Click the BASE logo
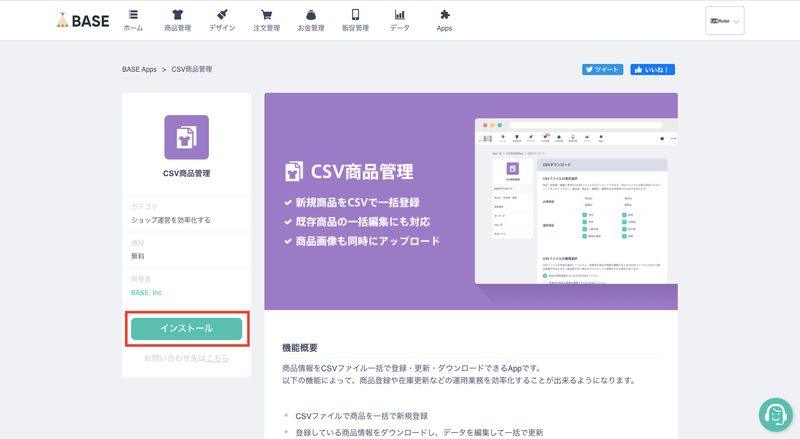Screen dimensions: 800x439 (x=83, y=20)
